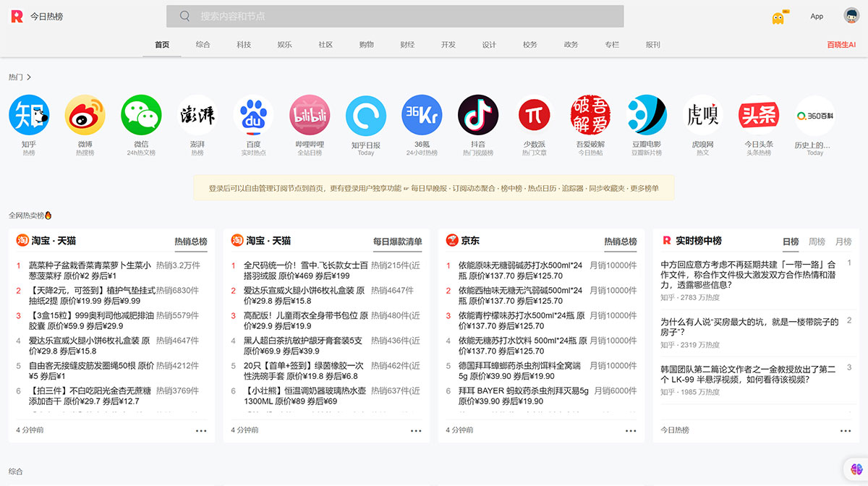Select the 微博热搜榜 icon

point(85,116)
